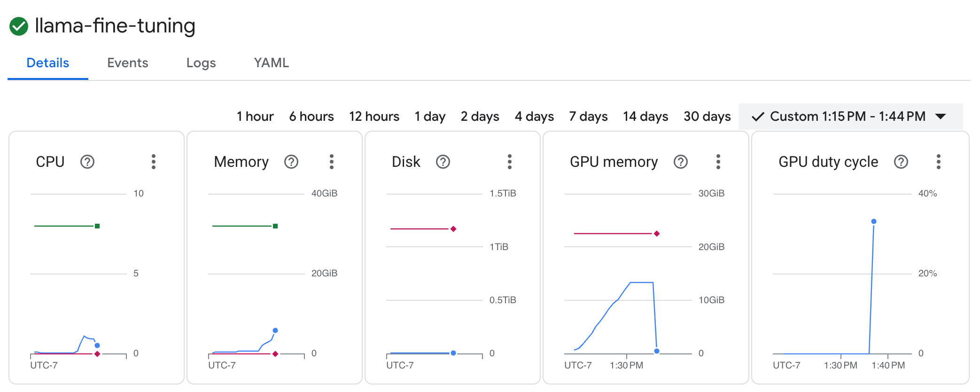Screen dimensions: 980x392
Task: Click the green status checkmark beside llama-fine-tuning
Action: [x=19, y=26]
